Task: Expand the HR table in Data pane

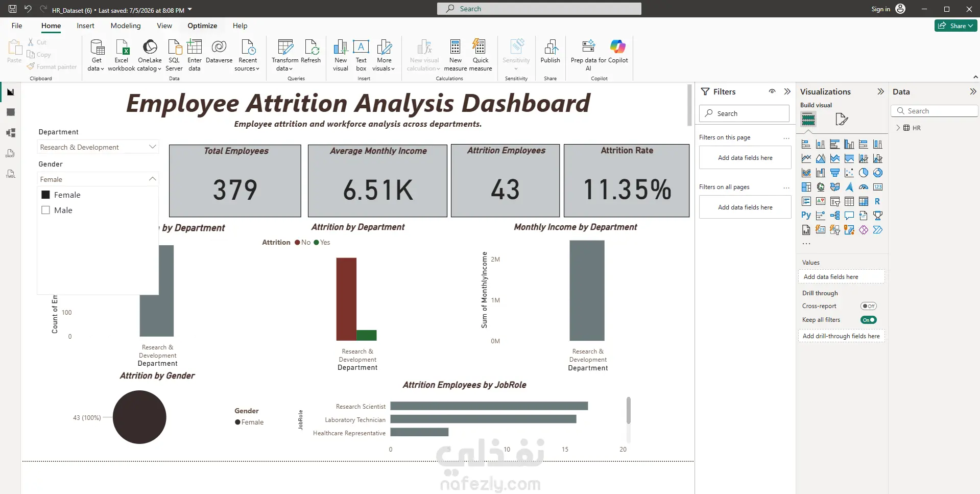Action: click(x=898, y=128)
